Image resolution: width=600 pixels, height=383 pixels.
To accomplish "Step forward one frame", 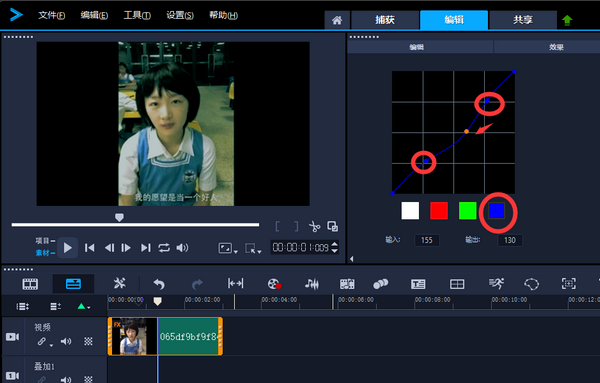I will pos(126,248).
